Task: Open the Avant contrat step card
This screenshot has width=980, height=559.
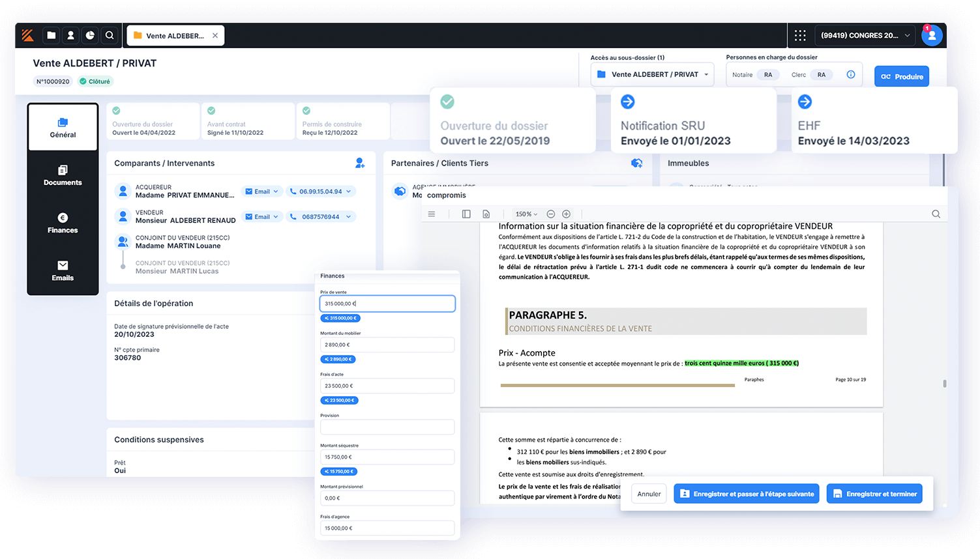Action: pyautogui.click(x=248, y=121)
